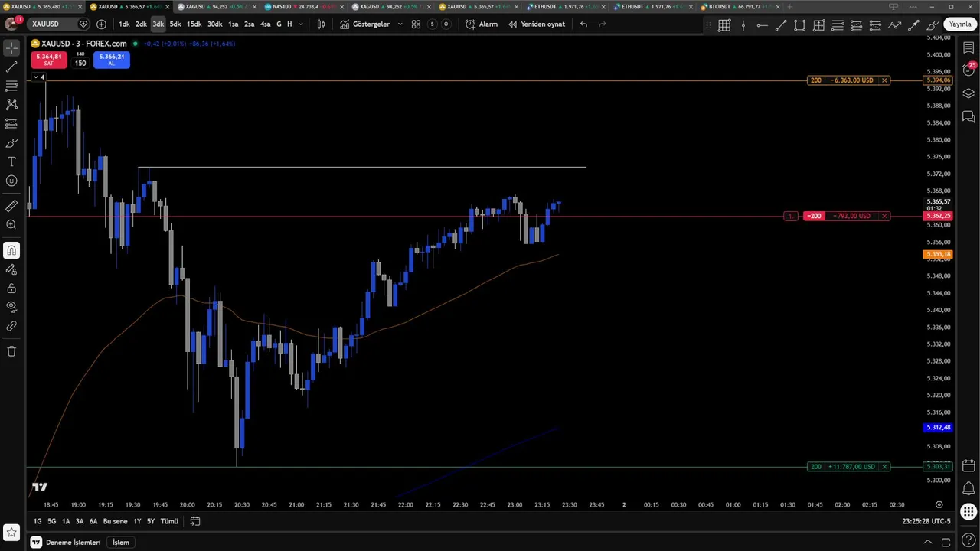The height and width of the screenshot is (551, 980).
Task: Expand the timeframe dropdown chevron
Action: [x=300, y=24]
